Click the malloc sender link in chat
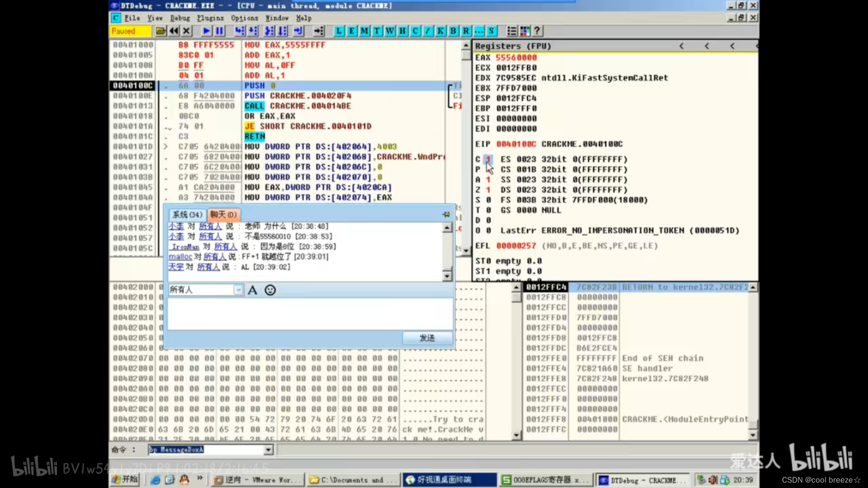 click(180, 257)
